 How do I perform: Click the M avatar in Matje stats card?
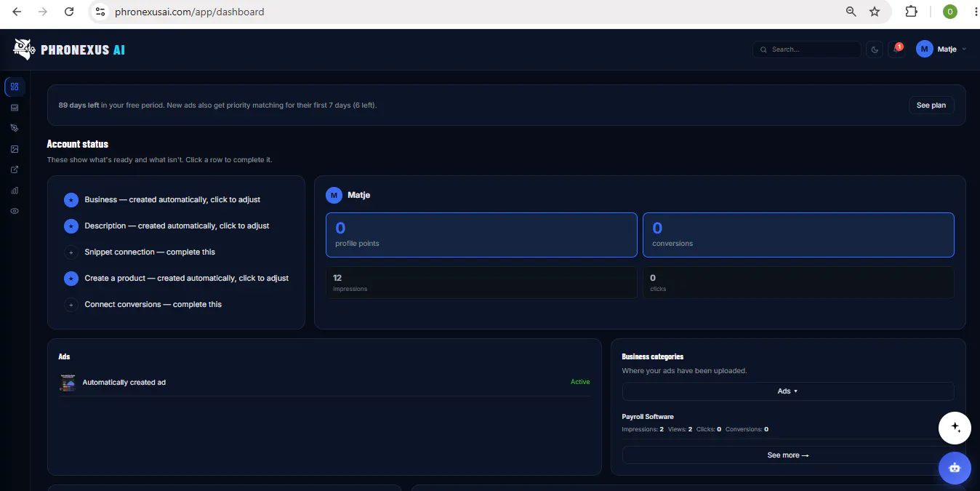point(334,195)
